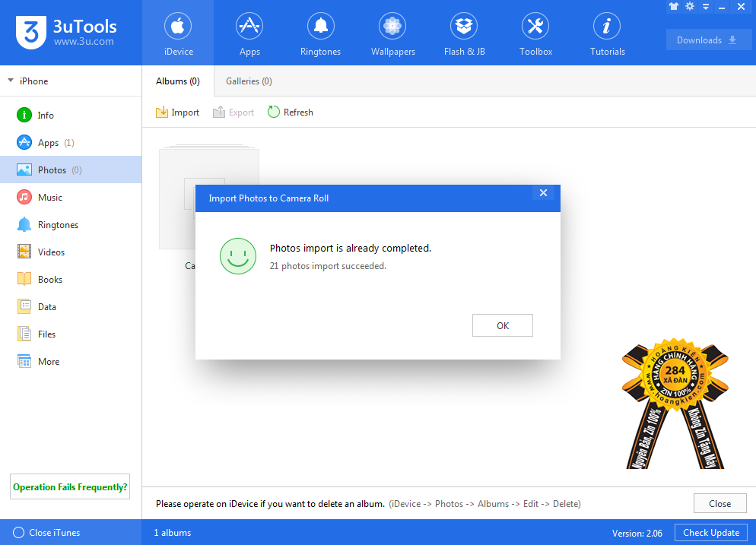The height and width of the screenshot is (545, 756).
Task: Open the Wallpapers tab
Action: point(392,33)
